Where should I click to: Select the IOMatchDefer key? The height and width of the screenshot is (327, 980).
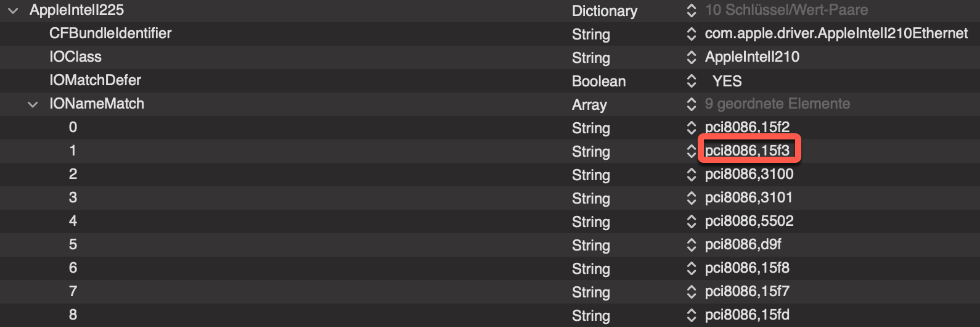click(x=95, y=80)
